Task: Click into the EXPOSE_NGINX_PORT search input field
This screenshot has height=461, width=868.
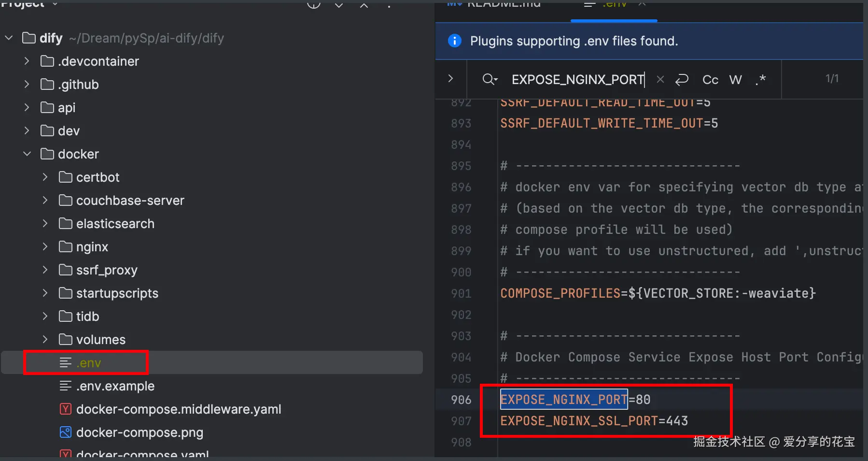Action: (x=577, y=80)
